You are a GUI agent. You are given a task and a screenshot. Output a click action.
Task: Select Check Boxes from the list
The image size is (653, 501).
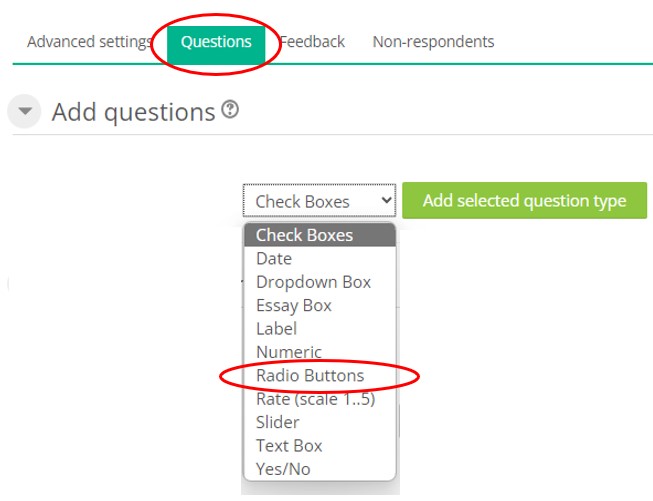(x=304, y=235)
